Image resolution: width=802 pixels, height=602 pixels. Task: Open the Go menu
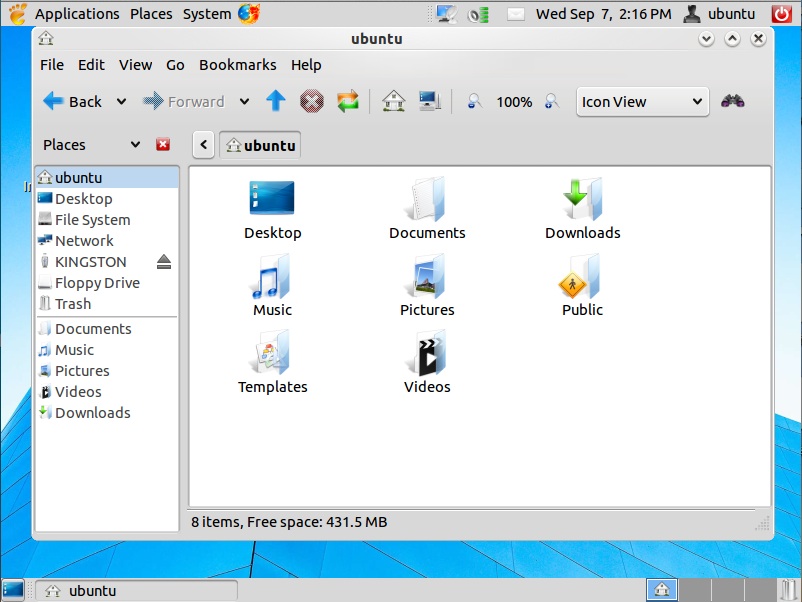tap(175, 65)
